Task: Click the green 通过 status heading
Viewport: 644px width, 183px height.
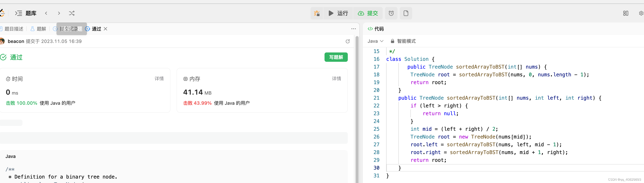Action: 16,58
